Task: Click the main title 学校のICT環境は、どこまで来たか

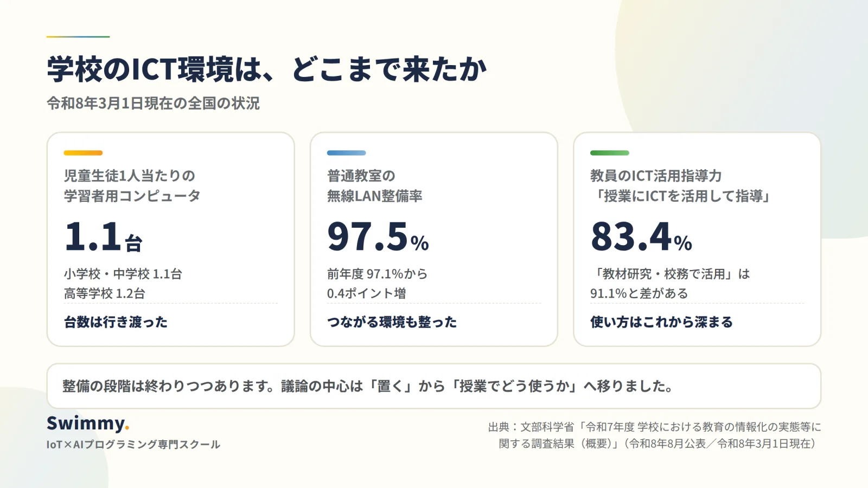Action: pos(267,69)
